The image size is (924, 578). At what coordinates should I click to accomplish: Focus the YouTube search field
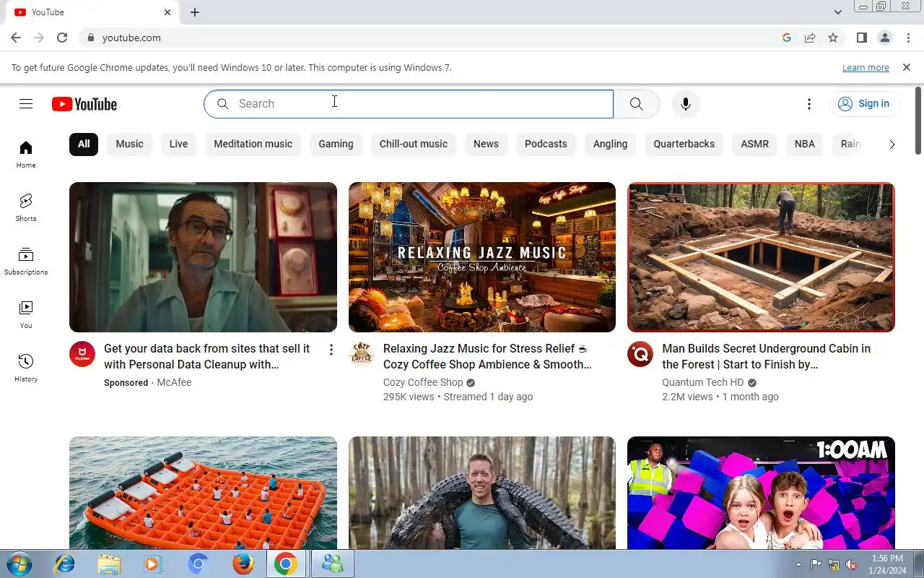pyautogui.click(x=409, y=104)
